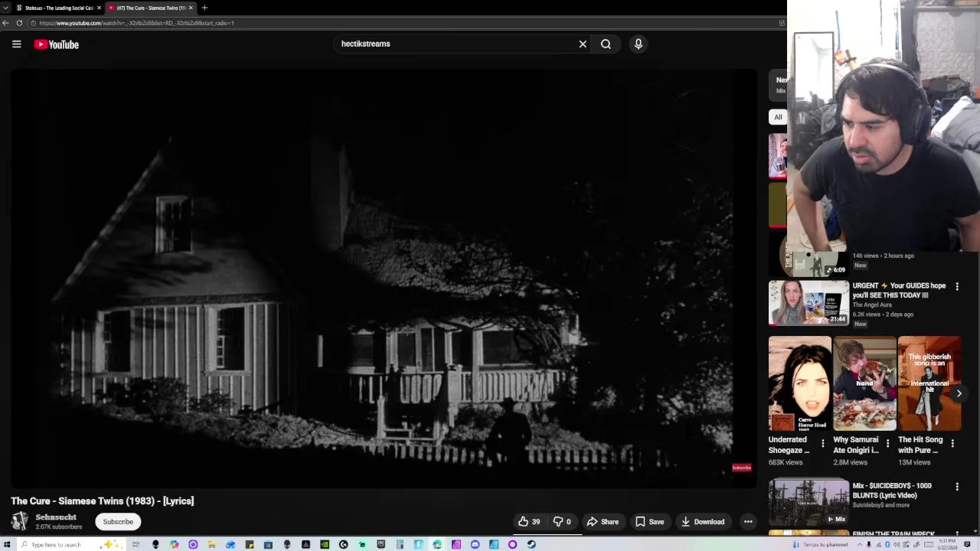Open Task View on the taskbar
Viewport: 980px width, 551px height.
click(x=136, y=544)
